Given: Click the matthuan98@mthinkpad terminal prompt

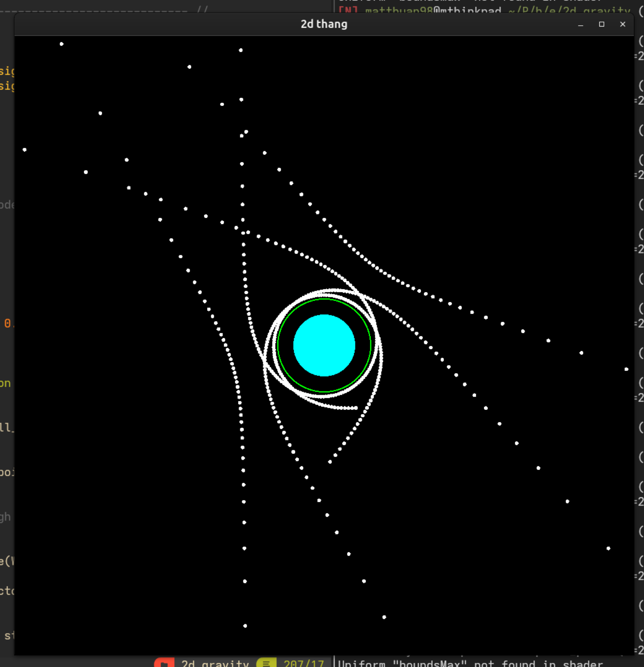Looking at the screenshot, I should click(433, 10).
